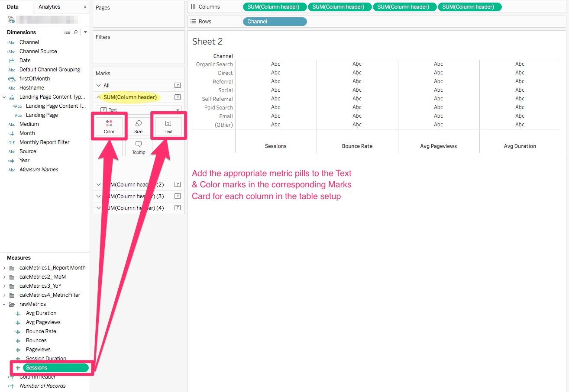Collapse the highlighted SUM(Column header) marks card
This screenshot has width=569, height=392.
pos(98,97)
